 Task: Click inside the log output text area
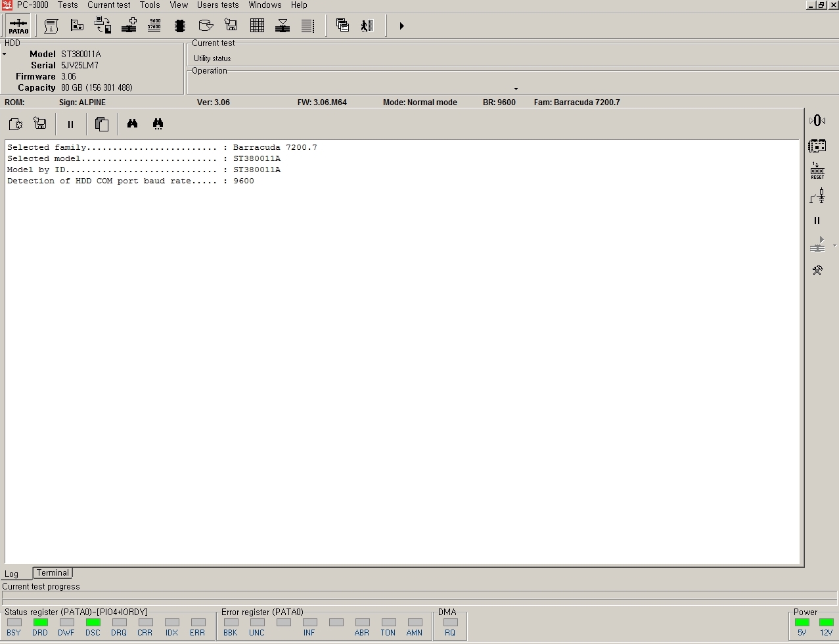[402, 352]
